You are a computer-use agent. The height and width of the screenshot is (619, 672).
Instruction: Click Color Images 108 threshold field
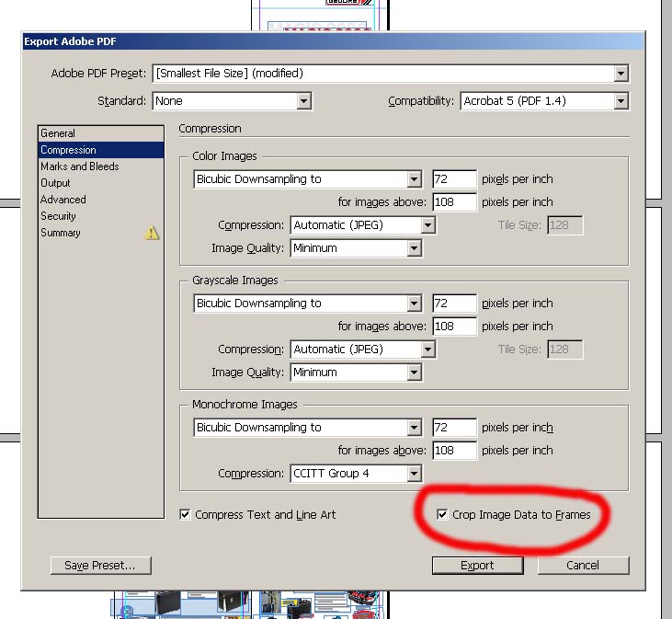[454, 202]
